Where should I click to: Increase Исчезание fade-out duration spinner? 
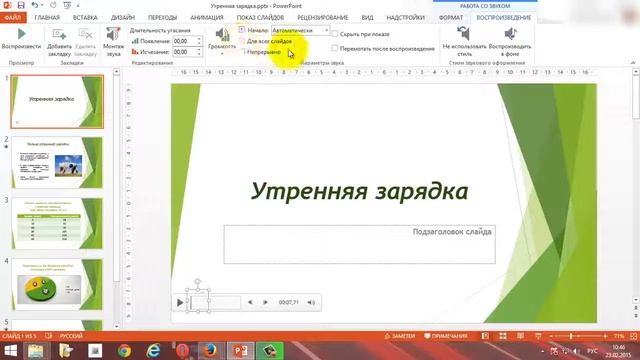tap(199, 50)
